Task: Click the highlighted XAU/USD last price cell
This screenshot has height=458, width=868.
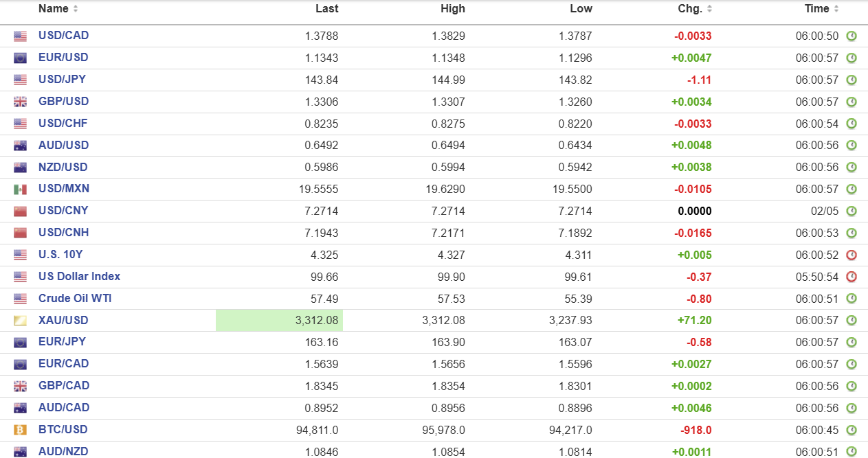Action: click(x=279, y=320)
